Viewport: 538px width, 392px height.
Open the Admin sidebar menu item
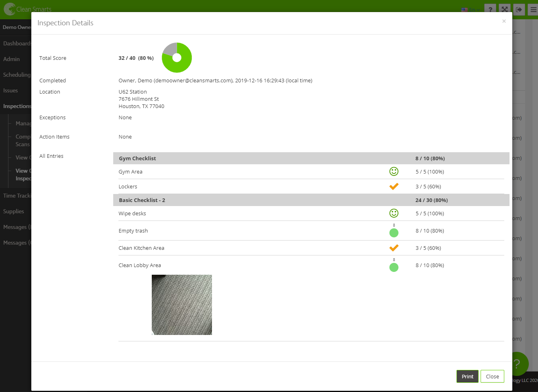pos(12,59)
